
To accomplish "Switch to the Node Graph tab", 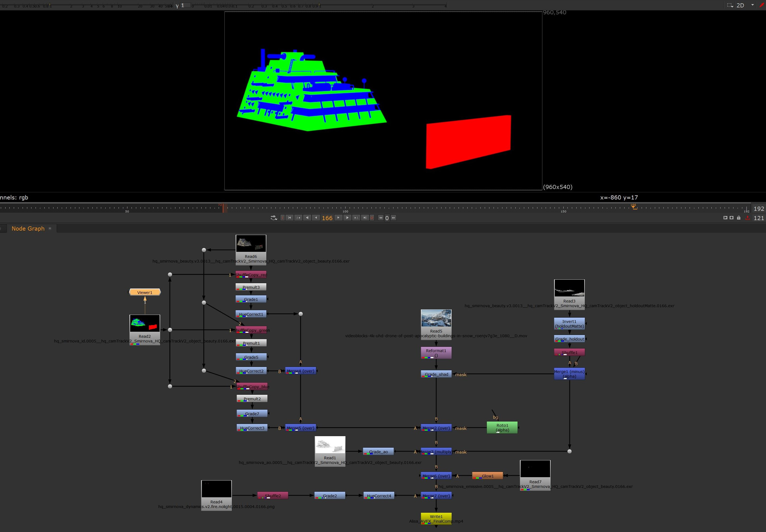I will [x=28, y=228].
